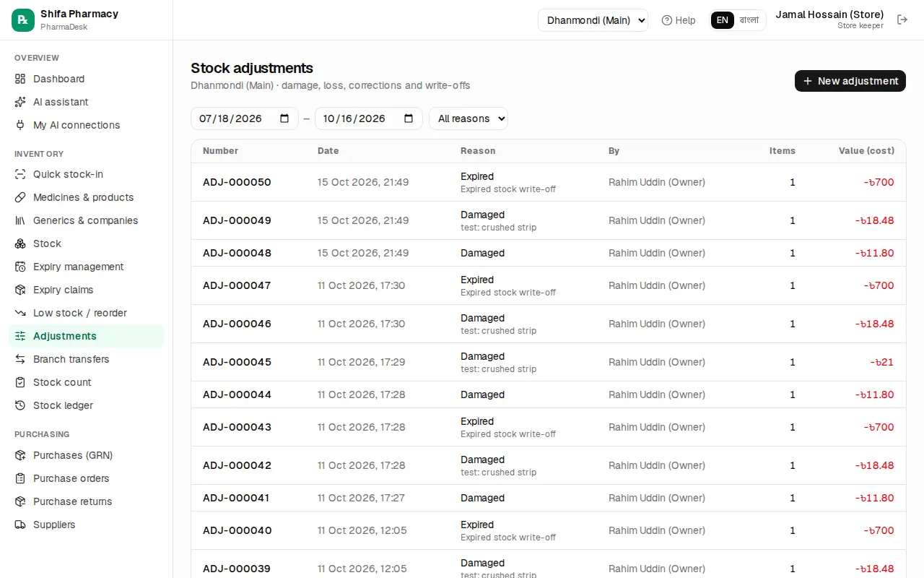This screenshot has width=924, height=578.
Task: Click the Generics & companies library icon
Action: coord(20,220)
